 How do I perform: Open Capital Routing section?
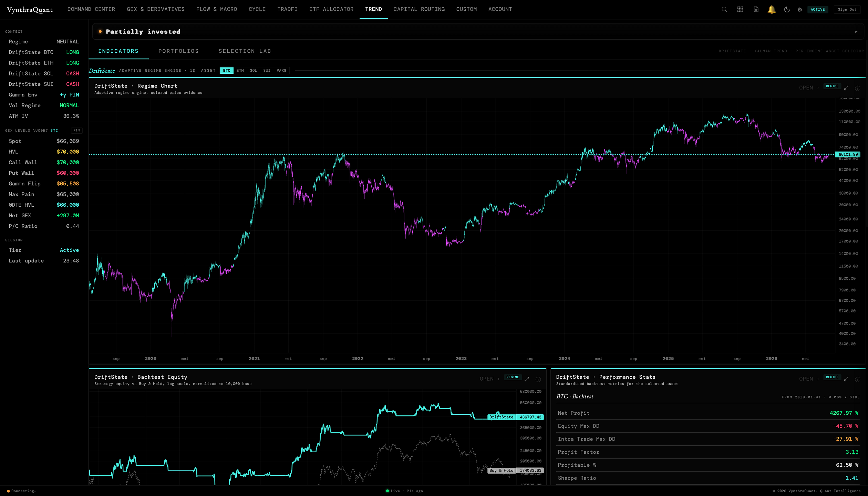coord(419,9)
